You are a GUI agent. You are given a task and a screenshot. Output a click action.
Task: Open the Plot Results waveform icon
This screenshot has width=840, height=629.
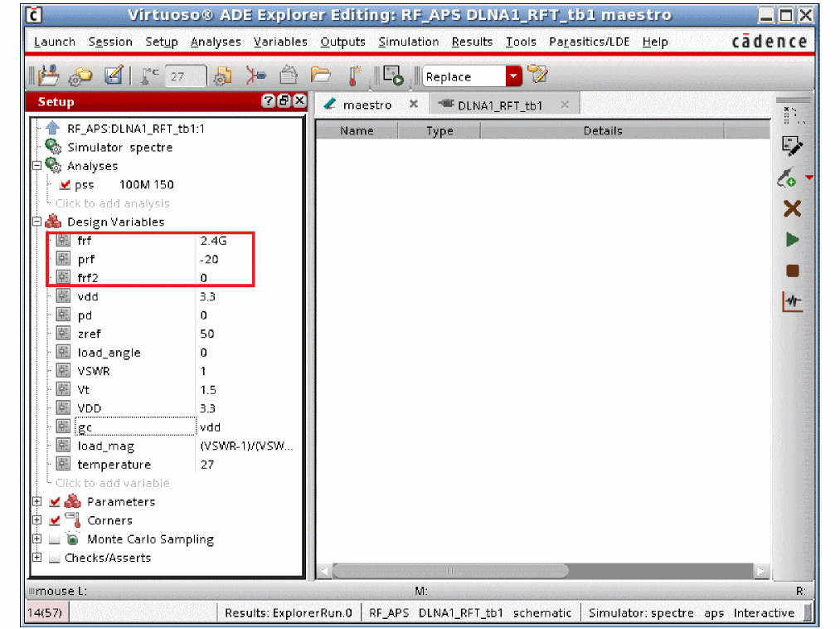tap(792, 302)
